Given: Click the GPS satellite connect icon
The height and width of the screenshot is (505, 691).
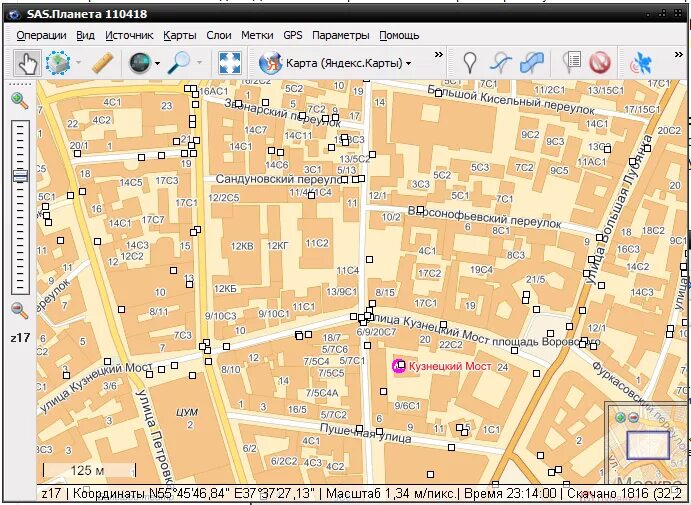Looking at the screenshot, I should tap(641, 63).
